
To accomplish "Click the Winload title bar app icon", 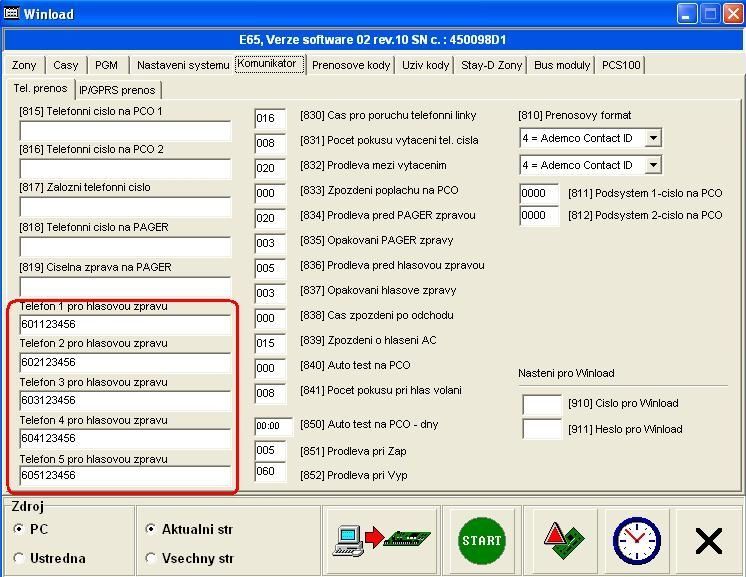I will point(13,14).
